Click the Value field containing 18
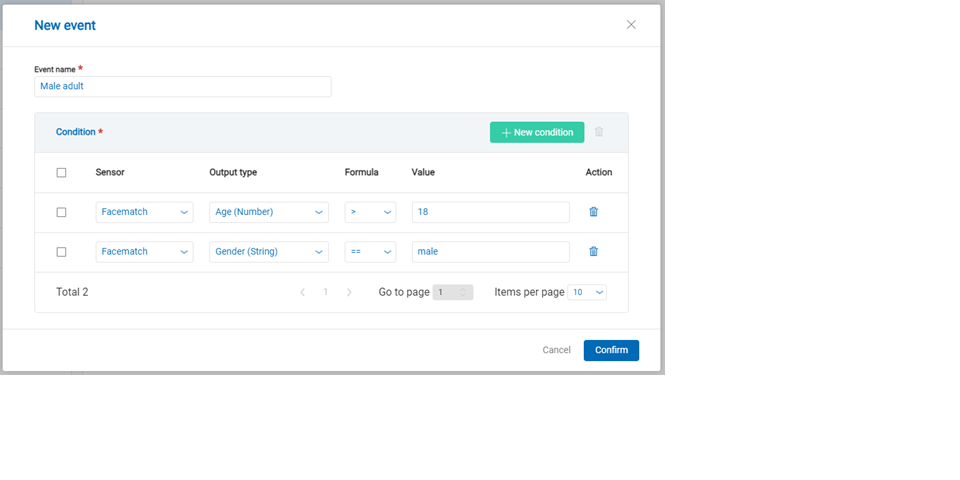 coord(490,212)
